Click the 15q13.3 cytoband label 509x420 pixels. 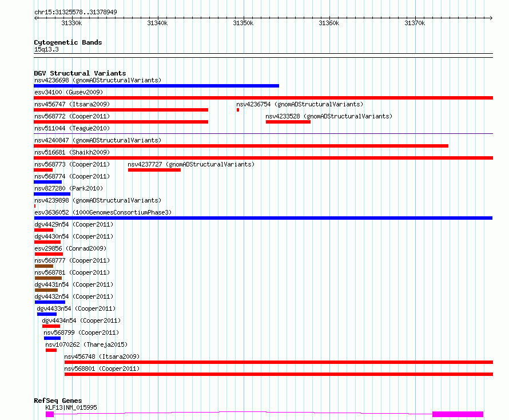click(x=46, y=49)
